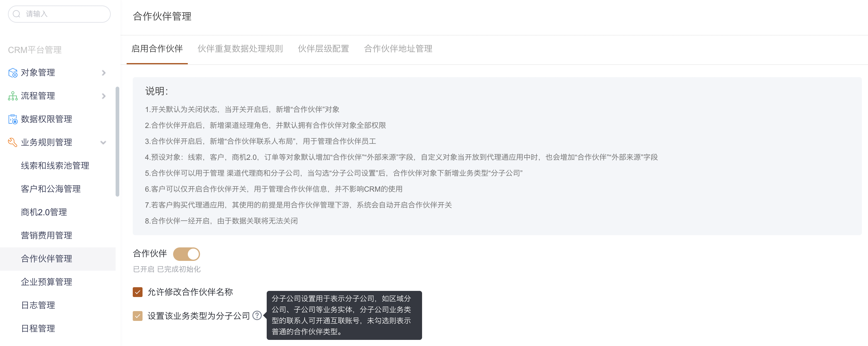
Task: Expand the 流程管理 chevron
Action: pos(104,96)
